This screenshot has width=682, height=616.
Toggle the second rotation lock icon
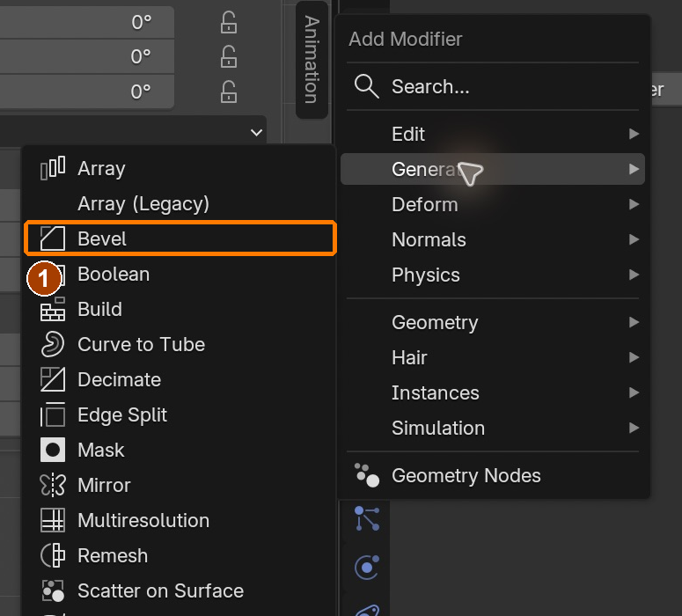pyautogui.click(x=229, y=56)
